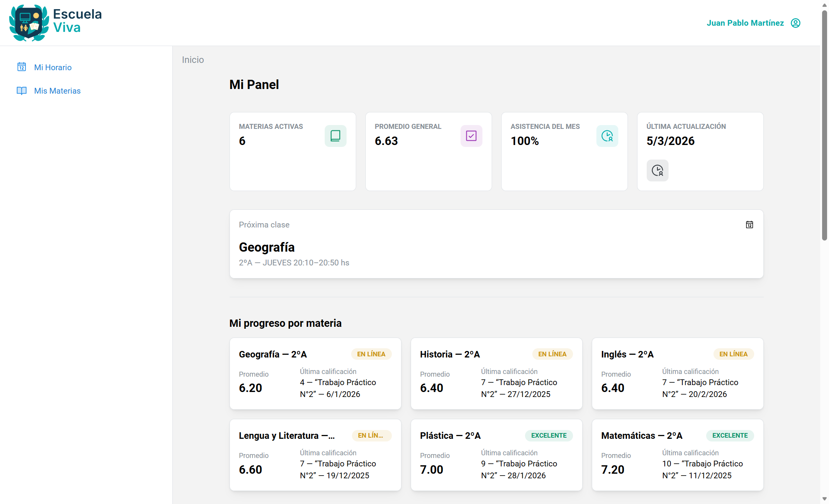Open Mis Materias from the sidebar
This screenshot has height=504, width=829.
click(57, 91)
